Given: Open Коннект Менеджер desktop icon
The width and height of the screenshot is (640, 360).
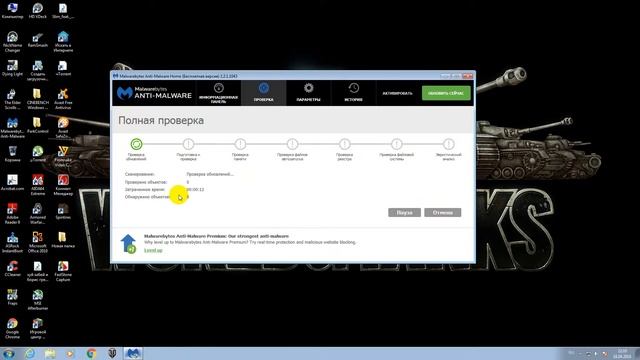Looking at the screenshot, I should (63, 185).
